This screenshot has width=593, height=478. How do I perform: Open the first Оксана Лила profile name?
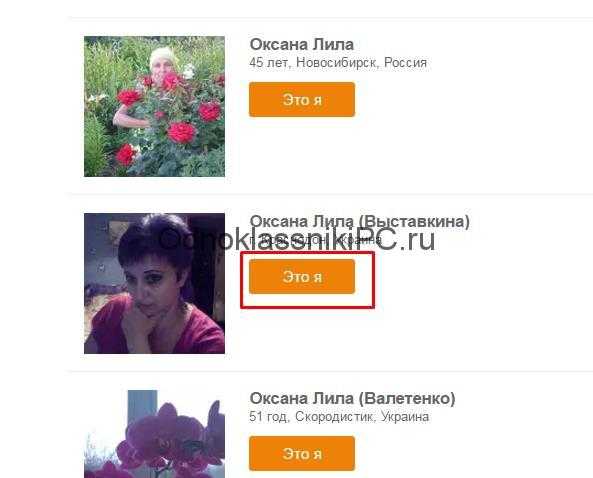(x=301, y=45)
